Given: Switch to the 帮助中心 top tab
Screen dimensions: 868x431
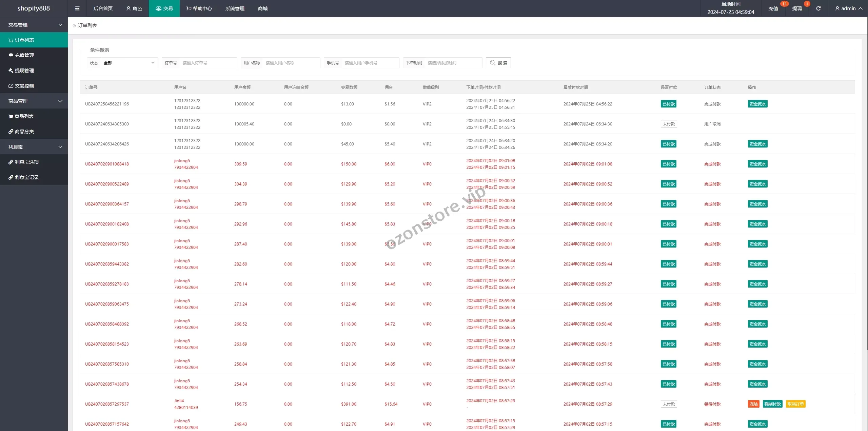Looking at the screenshot, I should click(199, 8).
